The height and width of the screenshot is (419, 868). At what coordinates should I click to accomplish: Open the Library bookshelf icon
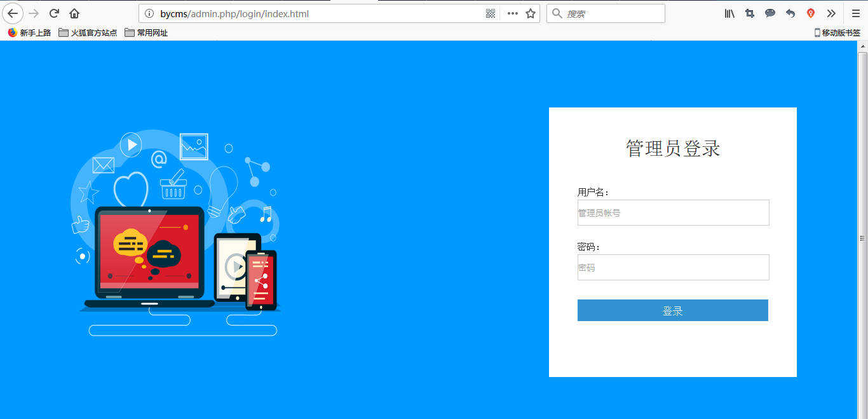[729, 13]
